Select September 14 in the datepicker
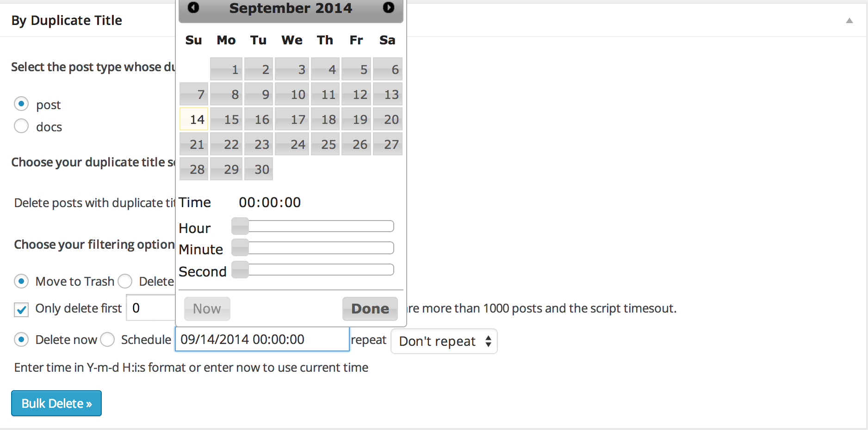Image resolution: width=868 pixels, height=430 pixels. pos(194,119)
